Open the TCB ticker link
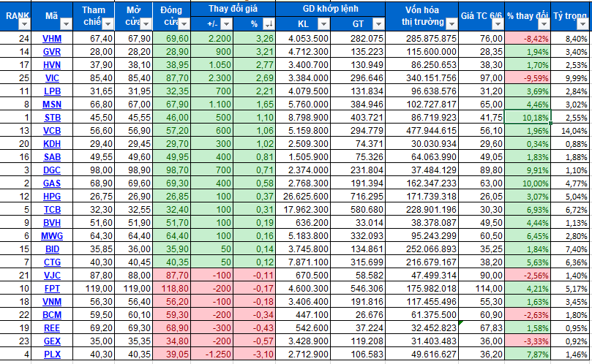Viewport: 592px width, 364px height. click(x=52, y=210)
